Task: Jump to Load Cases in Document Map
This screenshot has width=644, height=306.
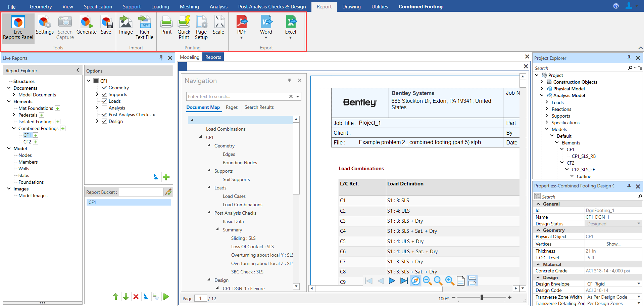Action: point(234,196)
